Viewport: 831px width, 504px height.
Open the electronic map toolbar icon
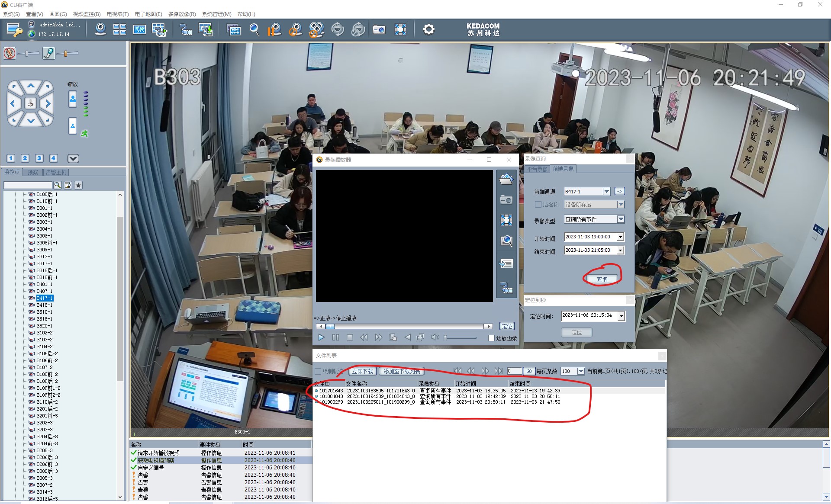(x=139, y=29)
